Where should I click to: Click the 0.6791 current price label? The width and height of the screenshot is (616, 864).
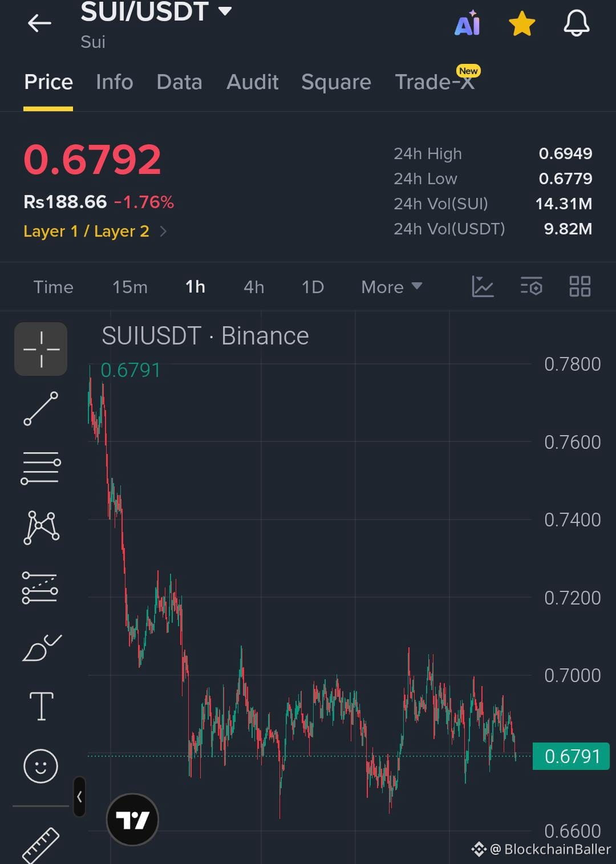pyautogui.click(x=571, y=756)
